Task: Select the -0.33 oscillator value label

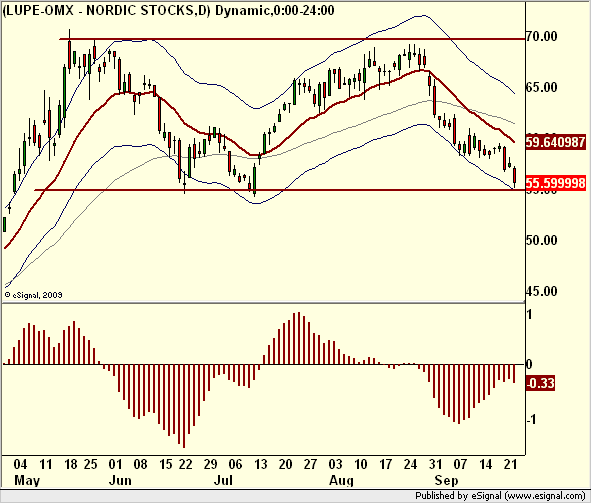Action: click(x=540, y=383)
